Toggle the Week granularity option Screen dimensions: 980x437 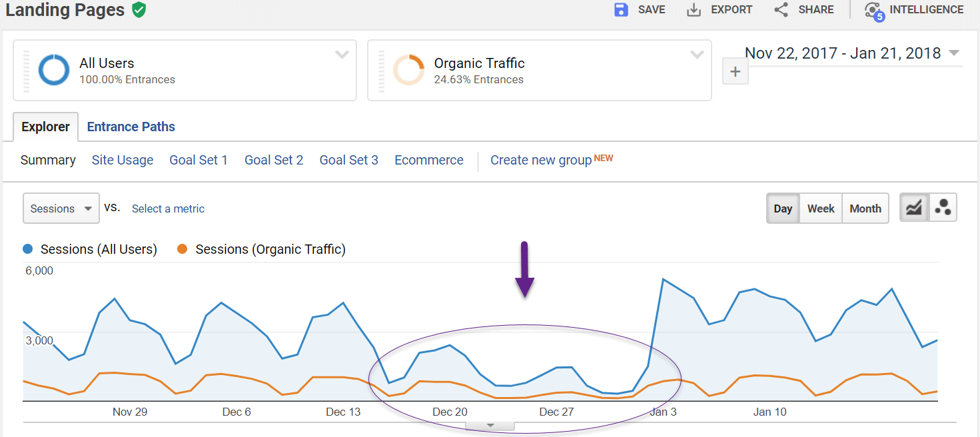[x=820, y=208]
